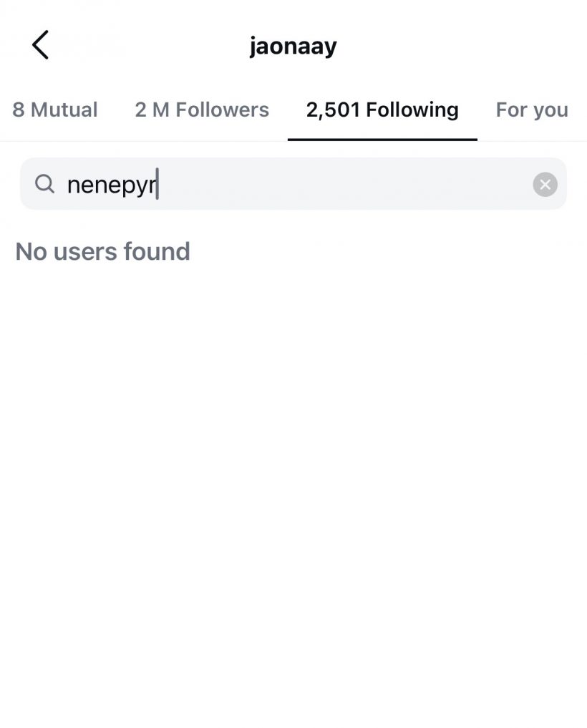The height and width of the screenshot is (728, 587).
Task: Switch to the 2 M Followers tab
Action: click(202, 110)
